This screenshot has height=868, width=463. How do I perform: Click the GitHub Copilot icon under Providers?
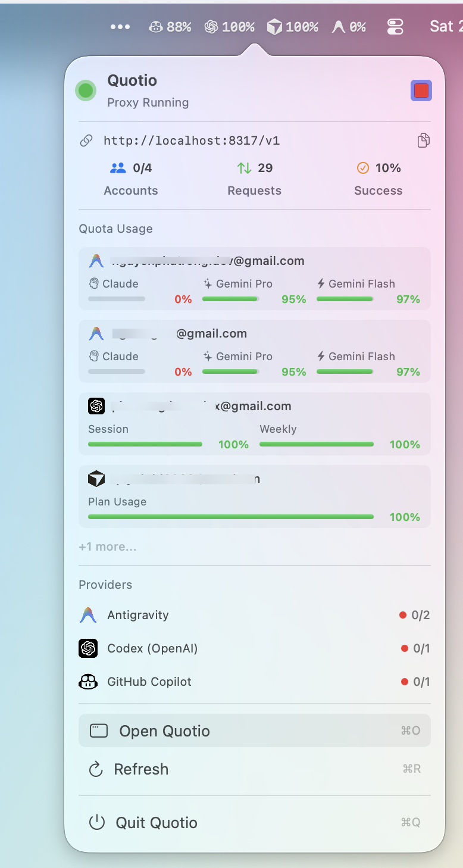tap(88, 682)
